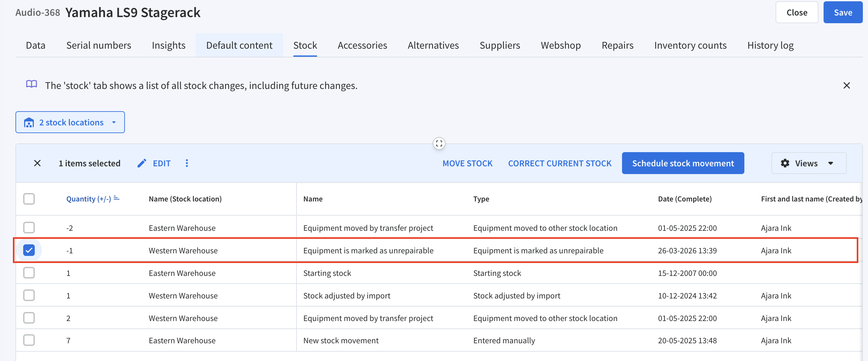This screenshot has width=868, height=361.
Task: Click the First and last name column header
Action: pos(811,199)
